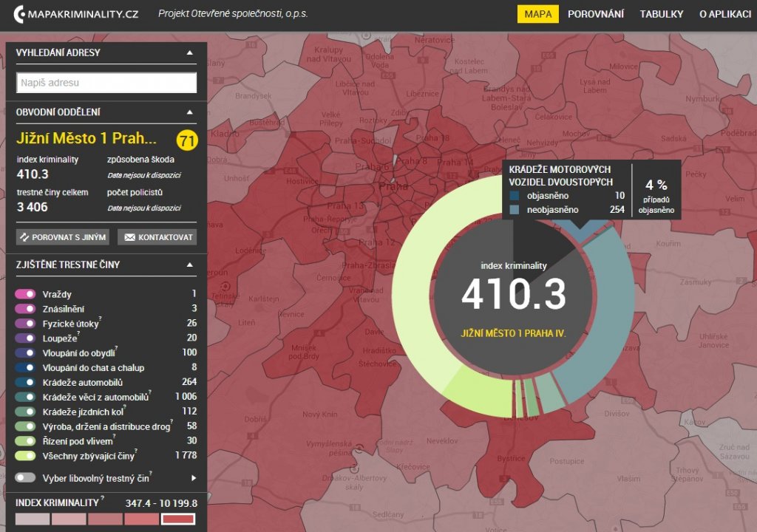
Task: Click the Krádeže věcí z automobilů count 1 006
Action: (x=186, y=396)
